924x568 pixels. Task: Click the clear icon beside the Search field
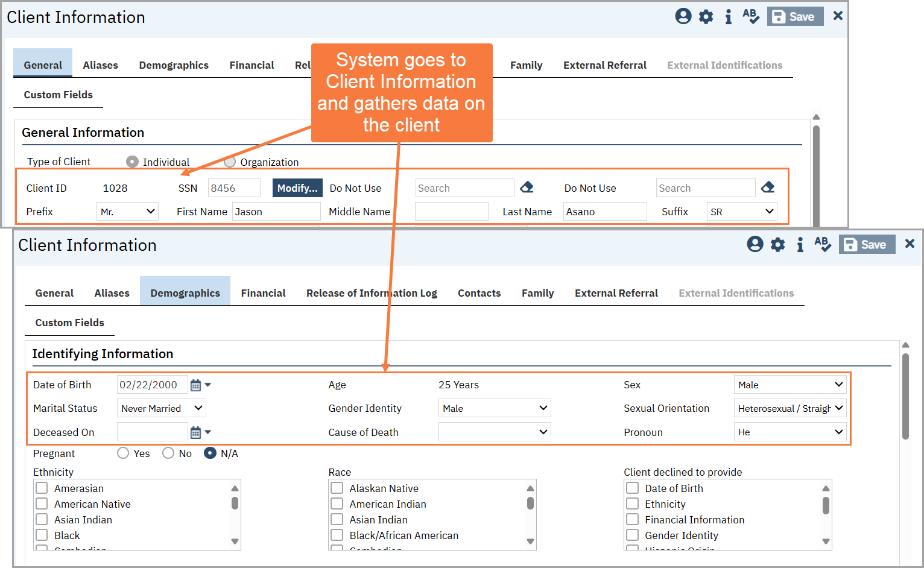pyautogui.click(x=526, y=187)
